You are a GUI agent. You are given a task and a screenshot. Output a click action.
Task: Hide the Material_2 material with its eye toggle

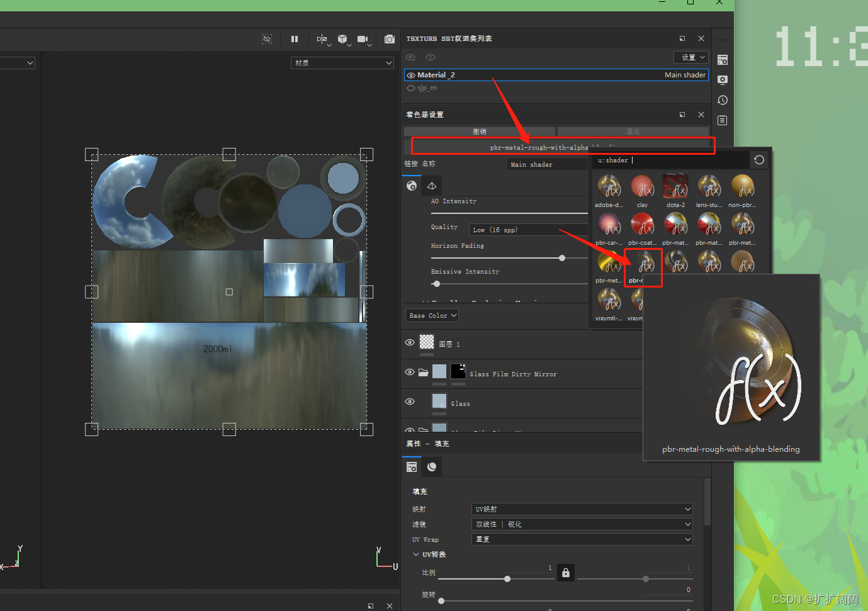click(x=410, y=74)
